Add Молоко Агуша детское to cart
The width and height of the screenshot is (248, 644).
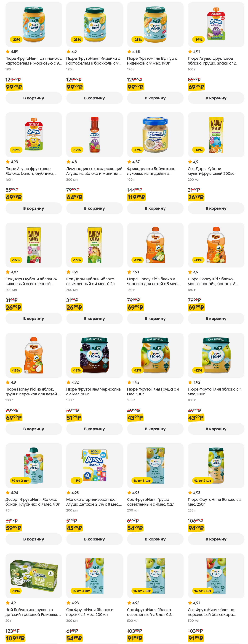pyautogui.click(x=94, y=539)
